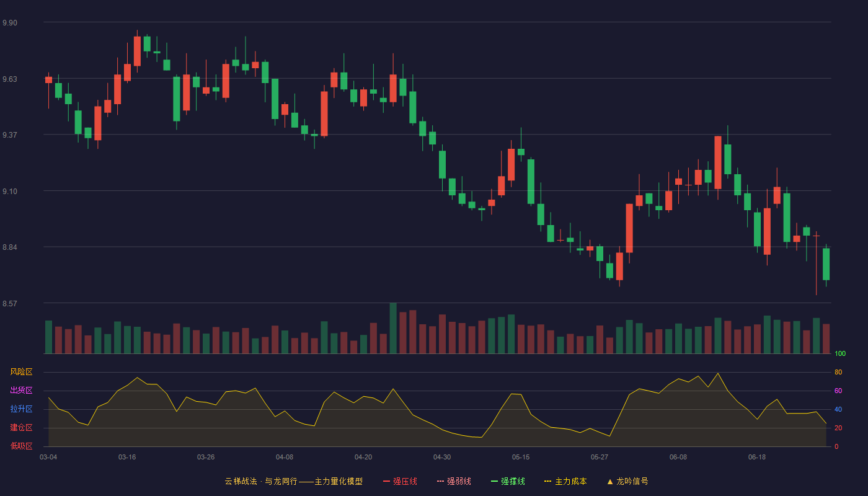868x496 pixels.
Task: Click the magenta 60 indicator axis value
Action: 838,391
